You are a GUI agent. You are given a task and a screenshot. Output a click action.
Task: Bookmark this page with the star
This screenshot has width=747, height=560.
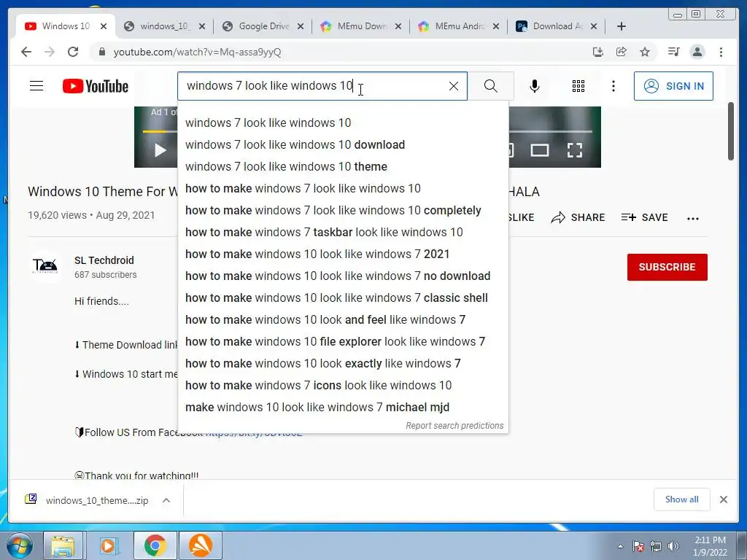click(x=645, y=52)
